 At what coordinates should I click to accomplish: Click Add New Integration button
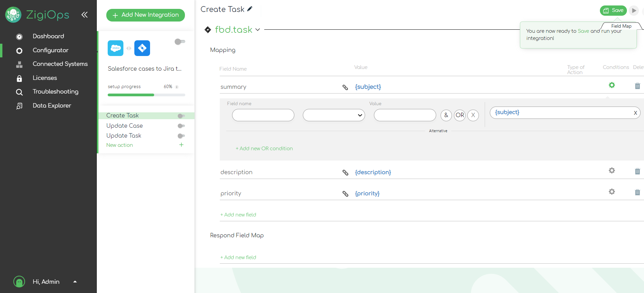[146, 15]
